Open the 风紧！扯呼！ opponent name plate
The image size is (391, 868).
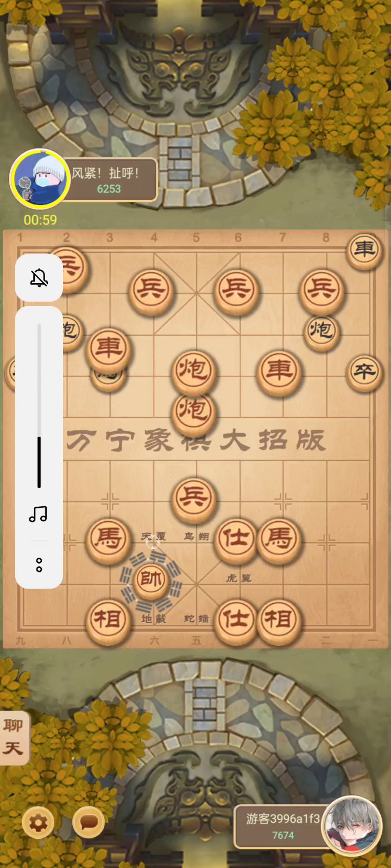pyautogui.click(x=109, y=180)
